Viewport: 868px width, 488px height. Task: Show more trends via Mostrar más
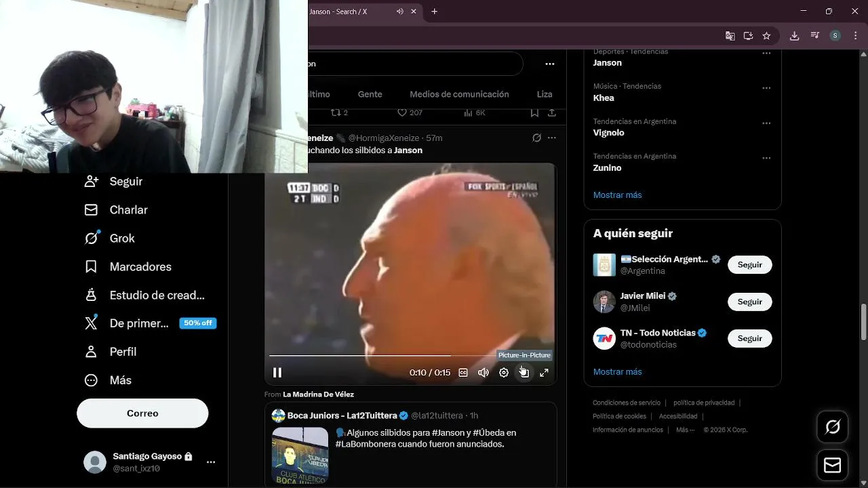617,195
